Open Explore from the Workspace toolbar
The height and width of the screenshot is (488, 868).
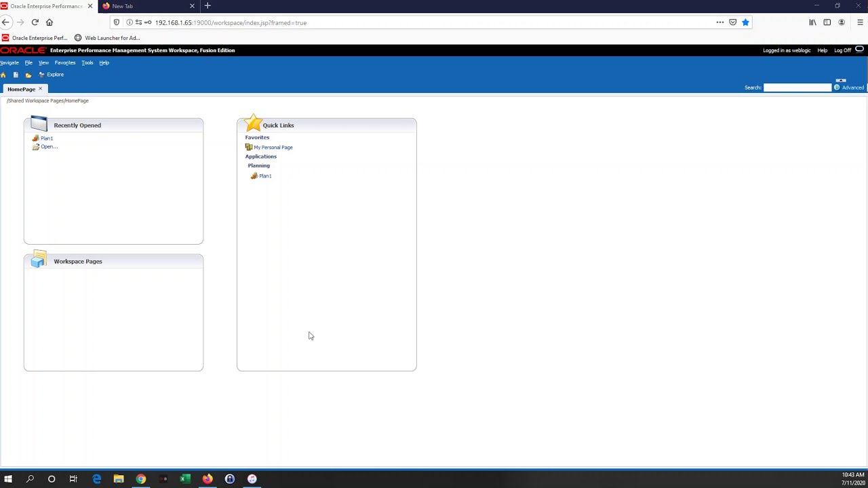pyautogui.click(x=52, y=75)
